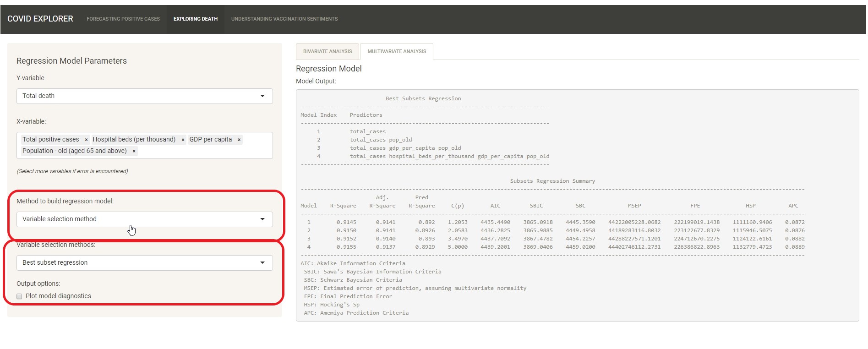Open the Best subset regression dropdown
The height and width of the screenshot is (349, 868).
144,263
